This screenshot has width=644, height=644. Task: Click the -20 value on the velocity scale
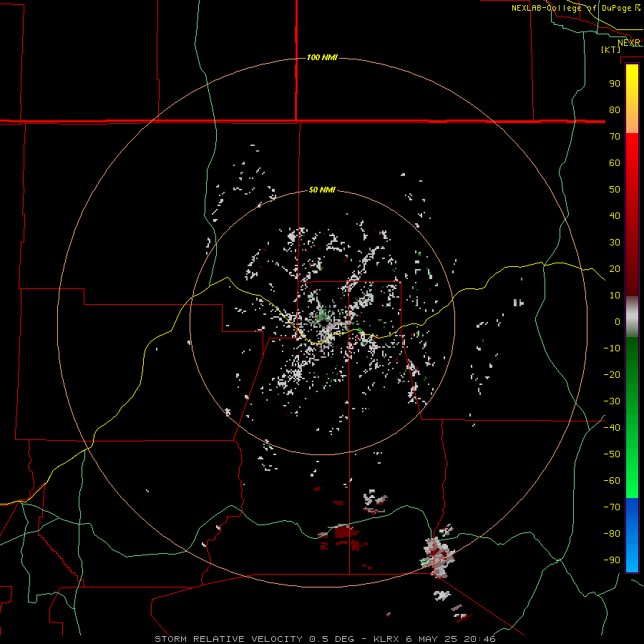click(612, 374)
